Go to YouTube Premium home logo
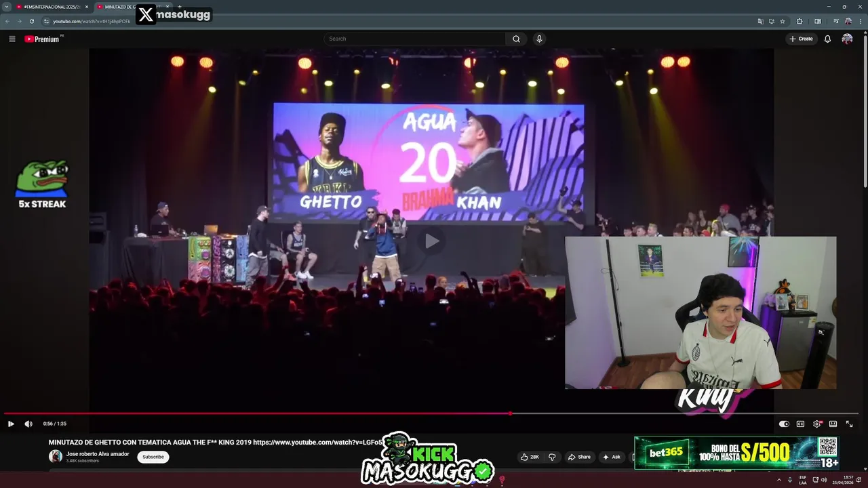Viewport: 868px width, 488px height. click(42, 39)
